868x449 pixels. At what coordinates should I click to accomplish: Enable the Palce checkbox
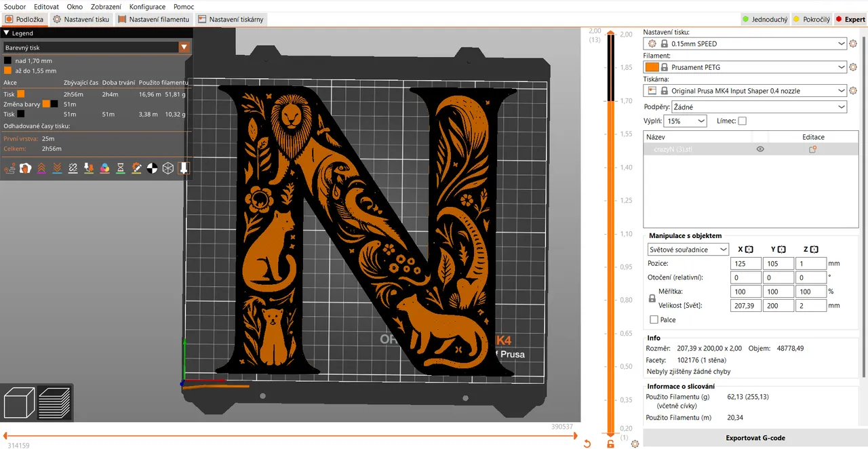[654, 319]
